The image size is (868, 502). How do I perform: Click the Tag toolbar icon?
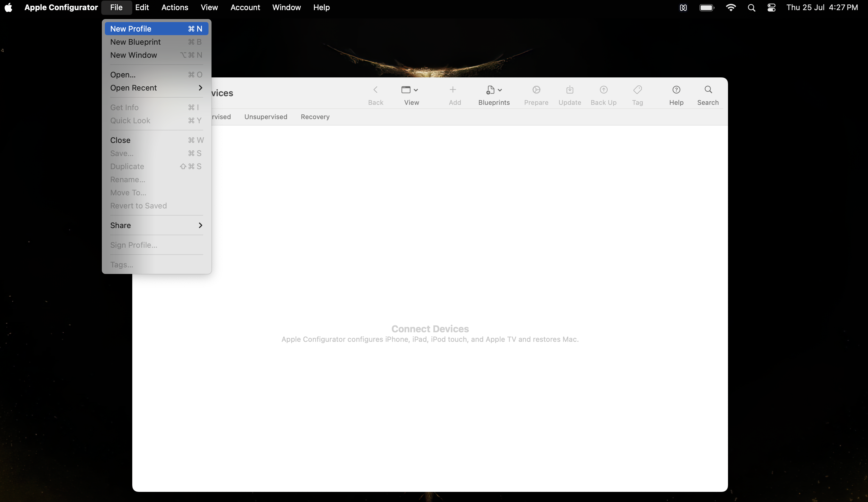pos(637,90)
